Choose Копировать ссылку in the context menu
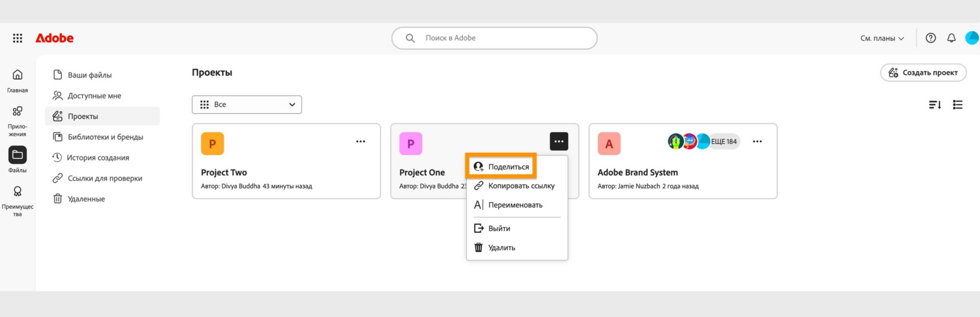 (x=517, y=186)
